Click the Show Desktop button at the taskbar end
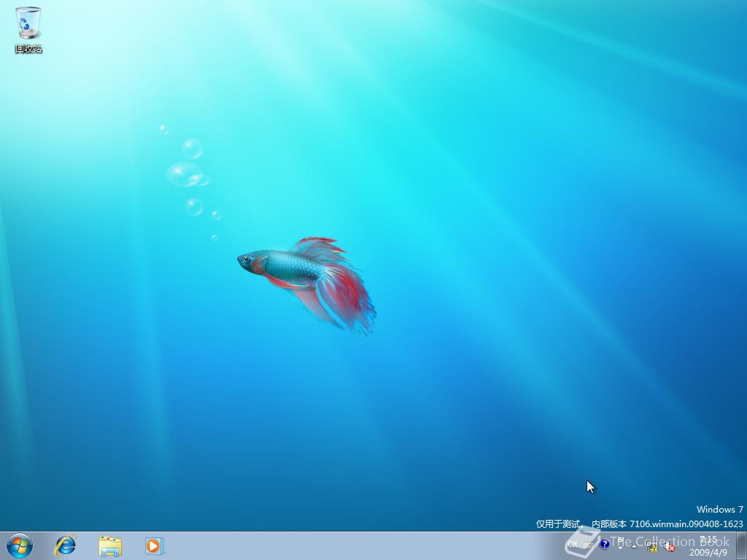 point(741,545)
